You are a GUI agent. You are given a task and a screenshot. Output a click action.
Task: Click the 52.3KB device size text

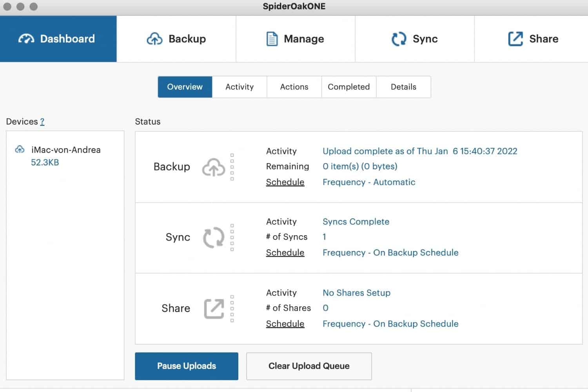45,162
